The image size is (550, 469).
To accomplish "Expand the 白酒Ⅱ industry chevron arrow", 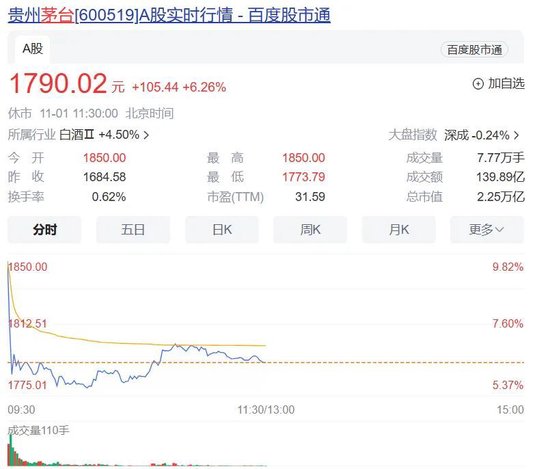I will [x=147, y=135].
